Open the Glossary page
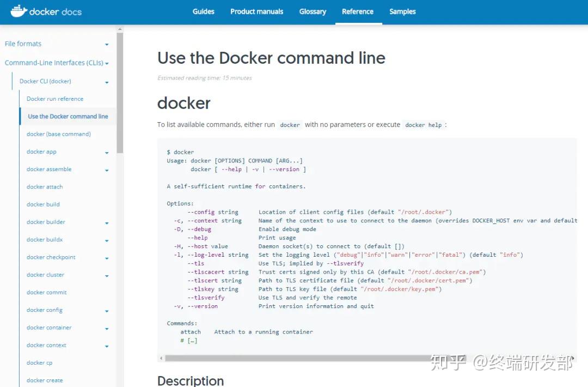Screen dimensions: 588x387 (x=313, y=11)
